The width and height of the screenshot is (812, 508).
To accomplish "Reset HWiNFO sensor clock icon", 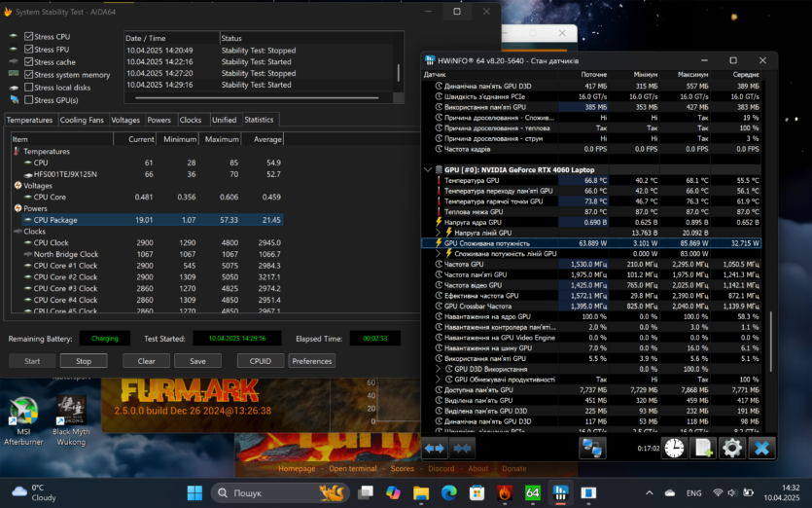I will (674, 448).
